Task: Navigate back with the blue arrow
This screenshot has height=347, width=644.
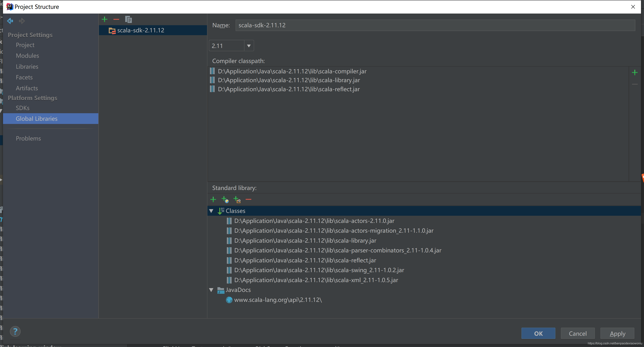Action: [10, 21]
